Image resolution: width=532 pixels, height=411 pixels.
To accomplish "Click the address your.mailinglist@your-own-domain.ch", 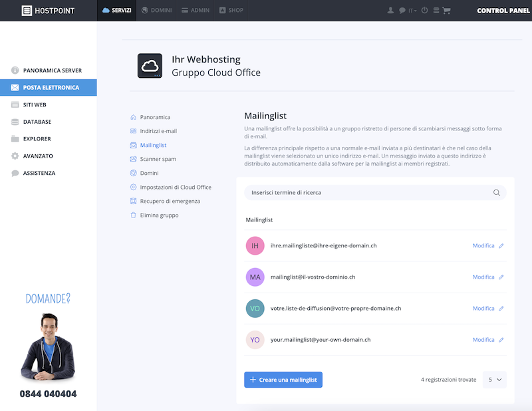I will click(321, 340).
